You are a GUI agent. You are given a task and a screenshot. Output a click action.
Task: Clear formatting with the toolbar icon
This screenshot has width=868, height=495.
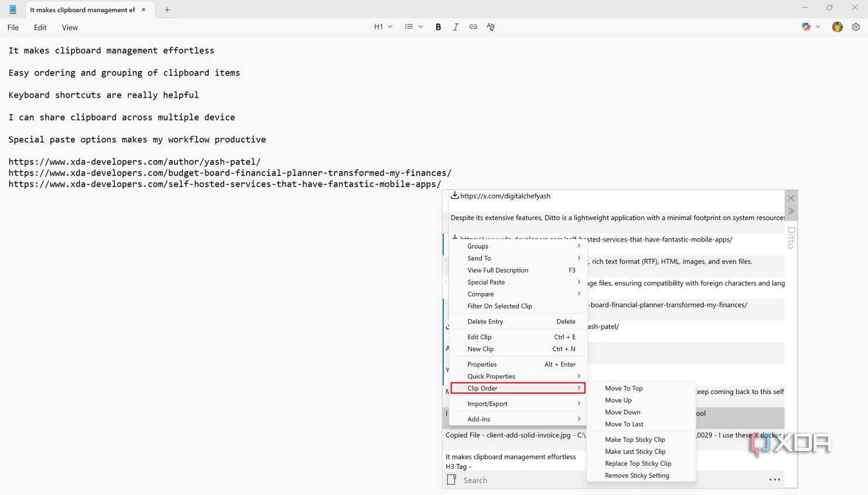tap(491, 27)
